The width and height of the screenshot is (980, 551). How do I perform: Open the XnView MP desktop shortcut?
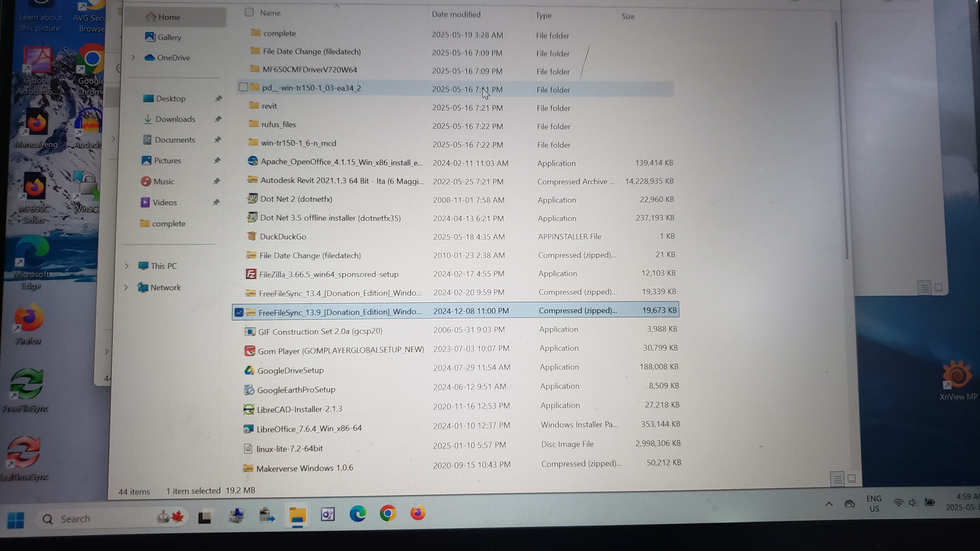click(958, 380)
